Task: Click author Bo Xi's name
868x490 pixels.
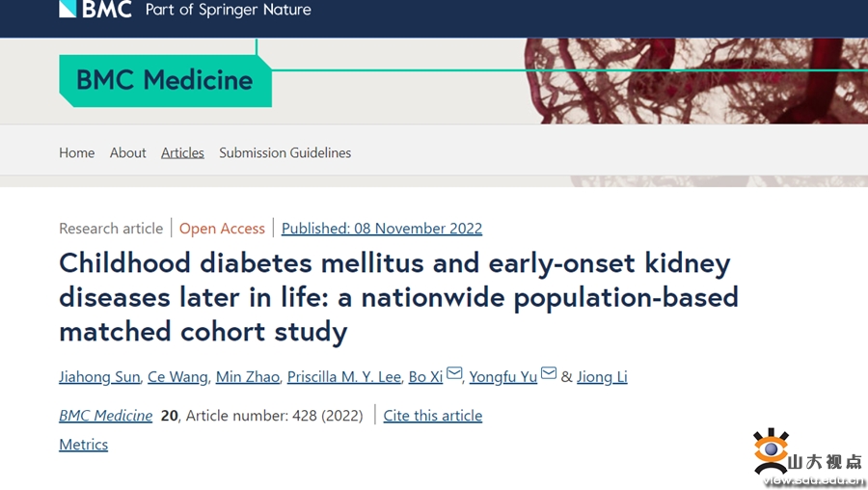Action: 425,377
